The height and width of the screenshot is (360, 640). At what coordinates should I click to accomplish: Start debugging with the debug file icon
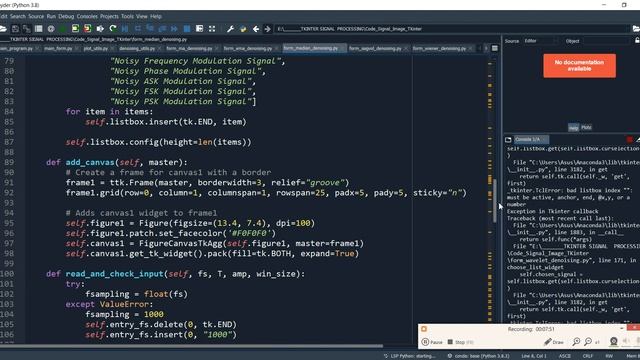(x=125, y=29)
